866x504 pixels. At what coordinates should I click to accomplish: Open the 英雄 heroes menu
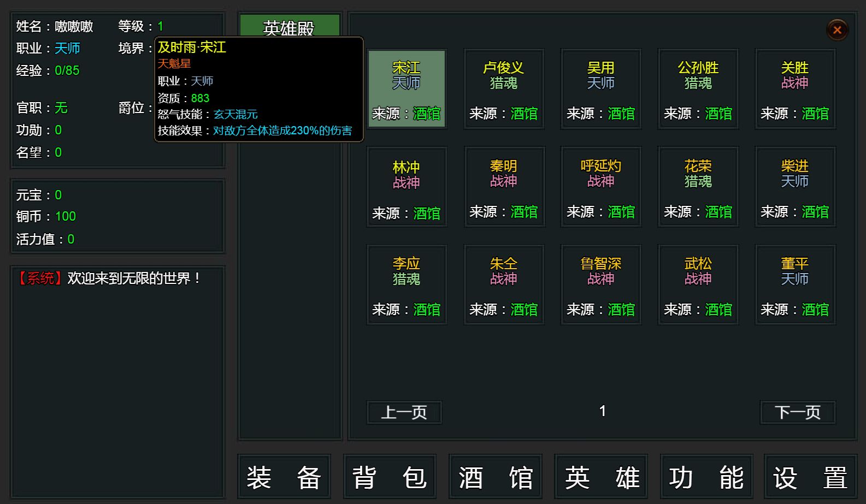[601, 477]
